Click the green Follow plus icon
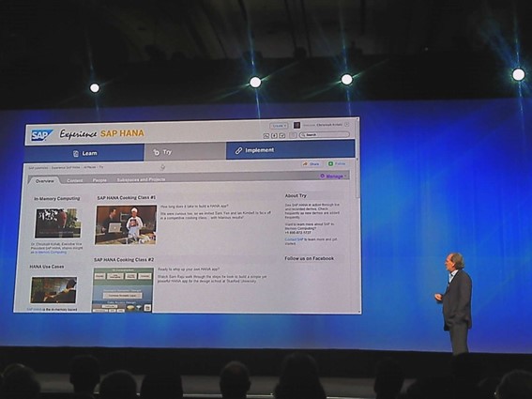532x399 pixels. tap(330, 163)
